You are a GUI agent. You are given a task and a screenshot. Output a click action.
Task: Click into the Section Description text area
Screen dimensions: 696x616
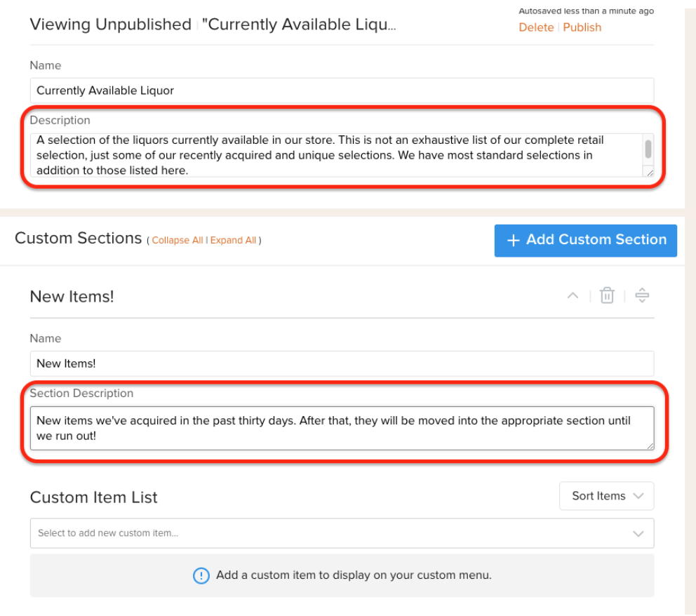click(342, 428)
